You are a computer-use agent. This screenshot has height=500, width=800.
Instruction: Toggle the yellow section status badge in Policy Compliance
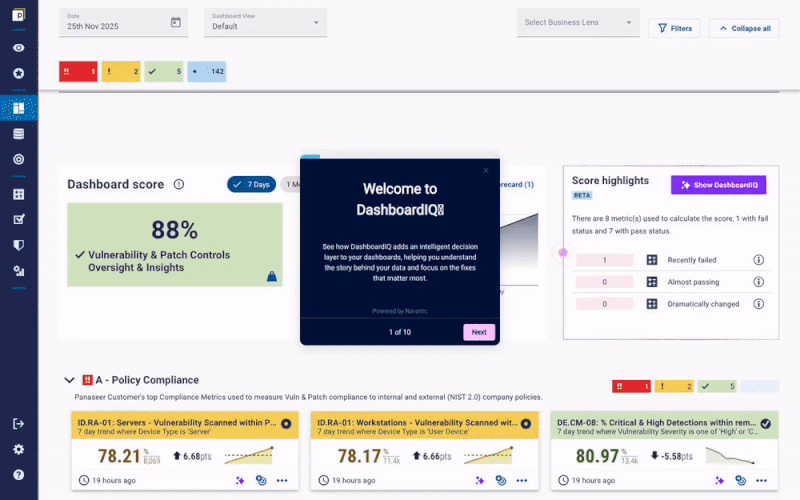tap(674, 386)
